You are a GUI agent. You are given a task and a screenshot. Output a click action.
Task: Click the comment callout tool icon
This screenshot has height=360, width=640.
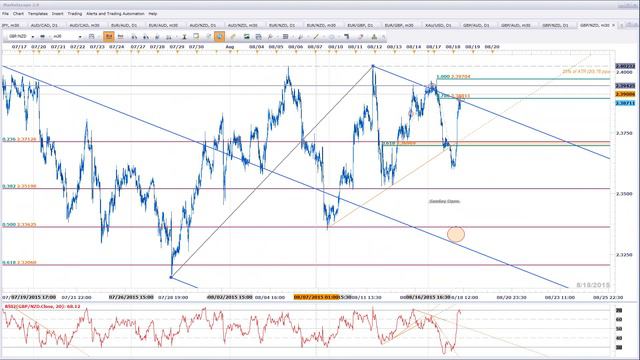coord(196,36)
